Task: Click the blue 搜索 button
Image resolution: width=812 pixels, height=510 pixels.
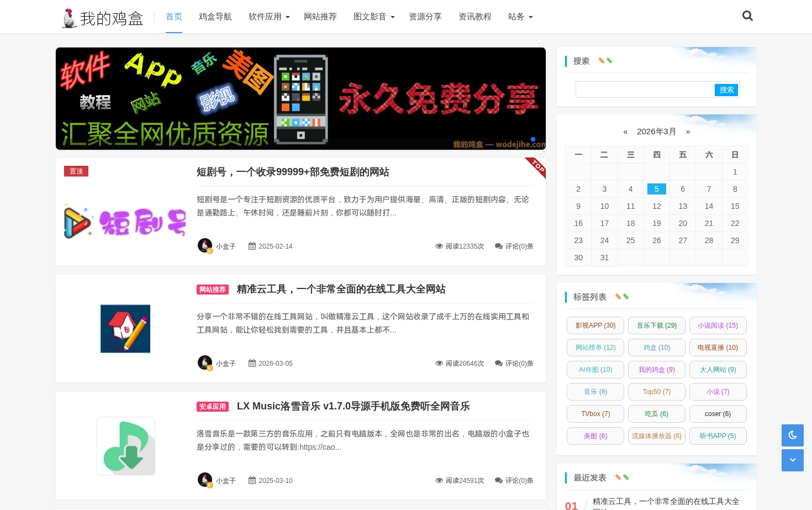Action: coord(727,90)
